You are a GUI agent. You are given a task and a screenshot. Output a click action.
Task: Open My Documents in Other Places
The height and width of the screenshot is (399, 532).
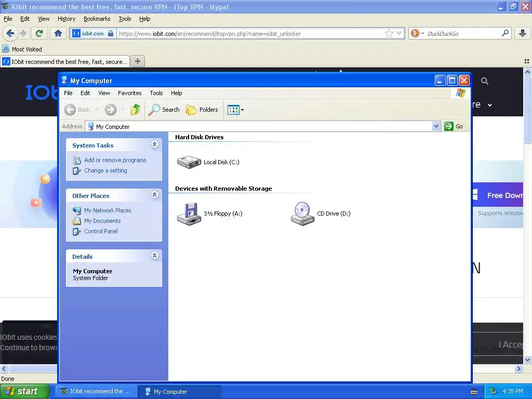tap(102, 221)
